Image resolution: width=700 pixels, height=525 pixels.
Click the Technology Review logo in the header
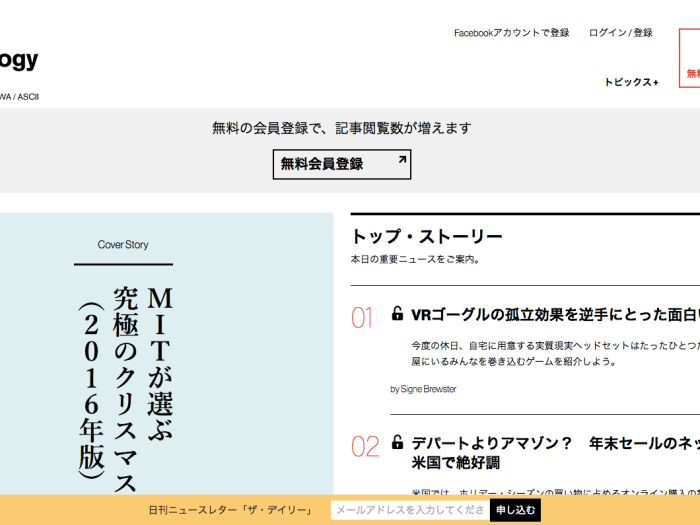[x=19, y=60]
